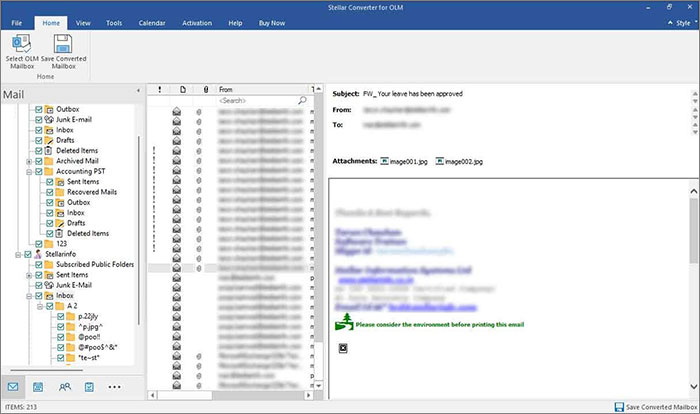Show more navigation options (three dots)
Viewport: 700px width, 414px height.
tap(114, 387)
